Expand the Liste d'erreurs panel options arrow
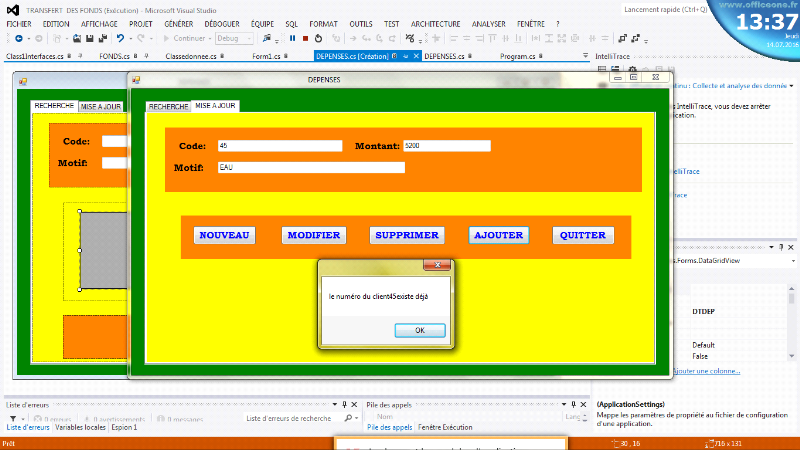800x450 pixels. 335,405
